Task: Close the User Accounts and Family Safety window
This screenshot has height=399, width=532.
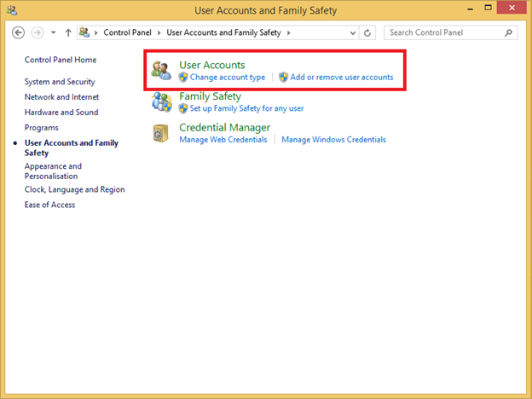Action: (512, 8)
